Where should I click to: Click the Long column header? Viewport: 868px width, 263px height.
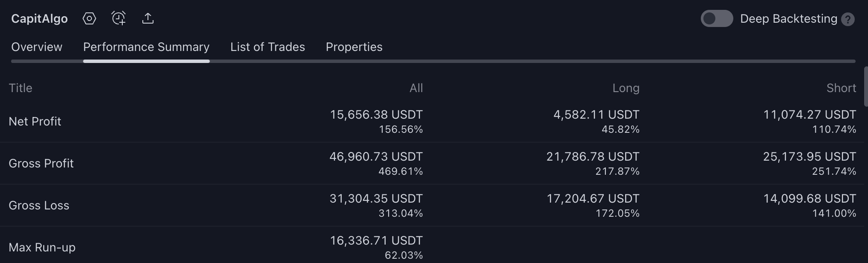click(x=626, y=88)
